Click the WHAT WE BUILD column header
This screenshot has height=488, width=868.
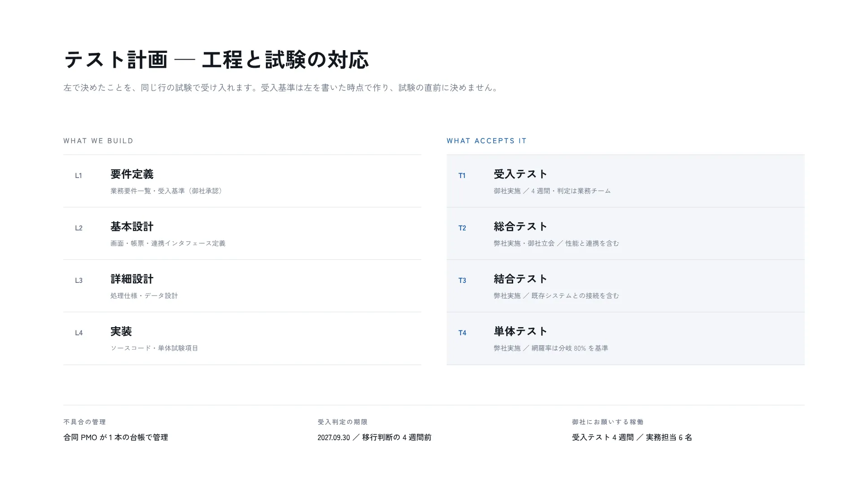tap(99, 141)
